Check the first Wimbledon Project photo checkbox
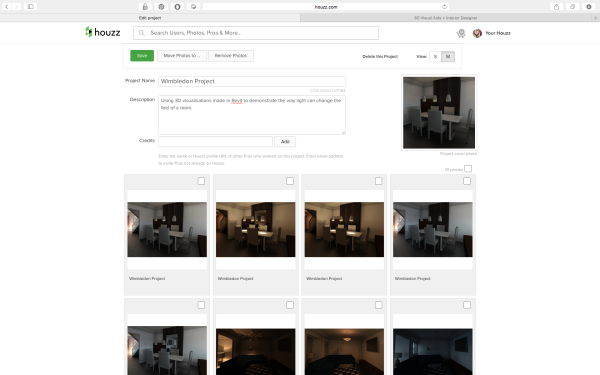 [x=201, y=181]
